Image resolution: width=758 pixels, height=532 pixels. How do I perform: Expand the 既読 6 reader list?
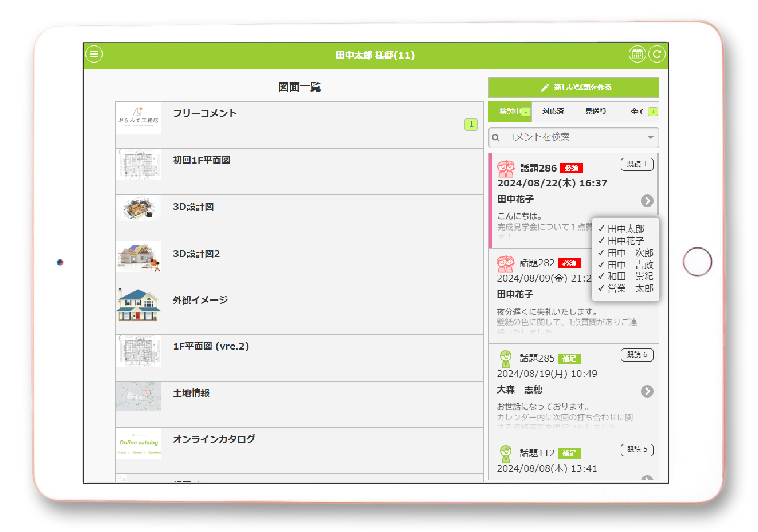pyautogui.click(x=637, y=355)
